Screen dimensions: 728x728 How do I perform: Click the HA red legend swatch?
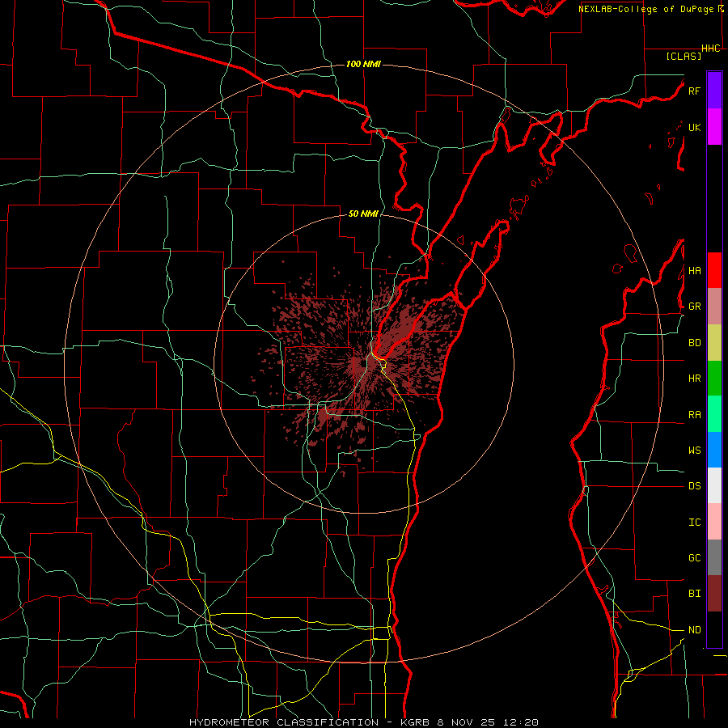pos(714,270)
